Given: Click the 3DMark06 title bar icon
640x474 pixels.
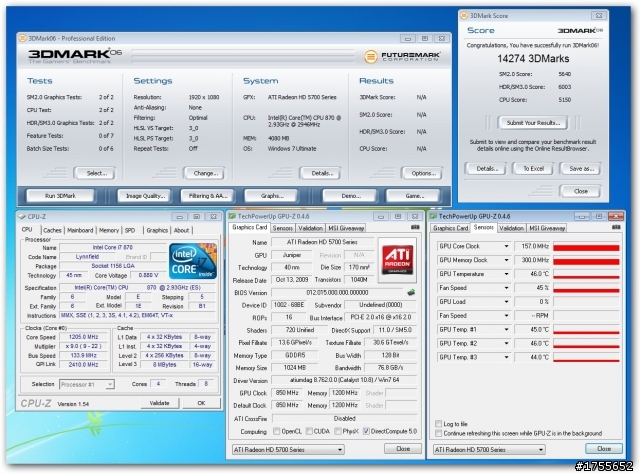Looking at the screenshot, I should pos(23,38).
